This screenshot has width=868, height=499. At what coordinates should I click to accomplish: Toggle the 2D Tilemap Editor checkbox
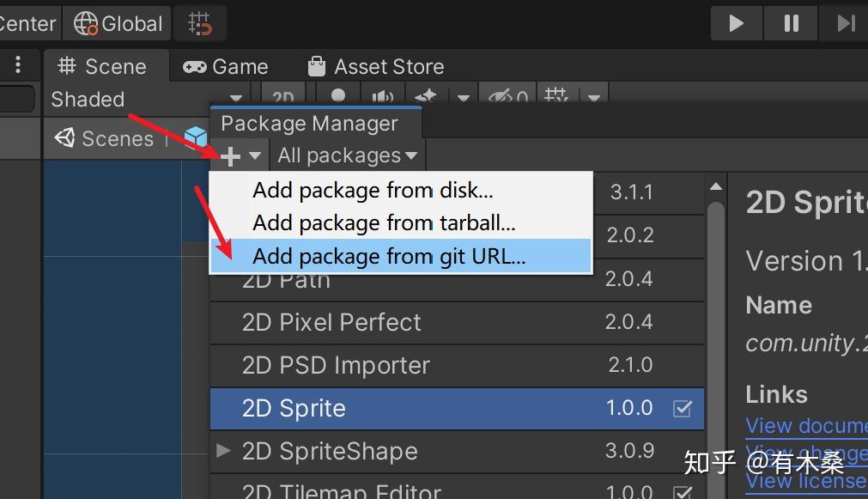(683, 492)
